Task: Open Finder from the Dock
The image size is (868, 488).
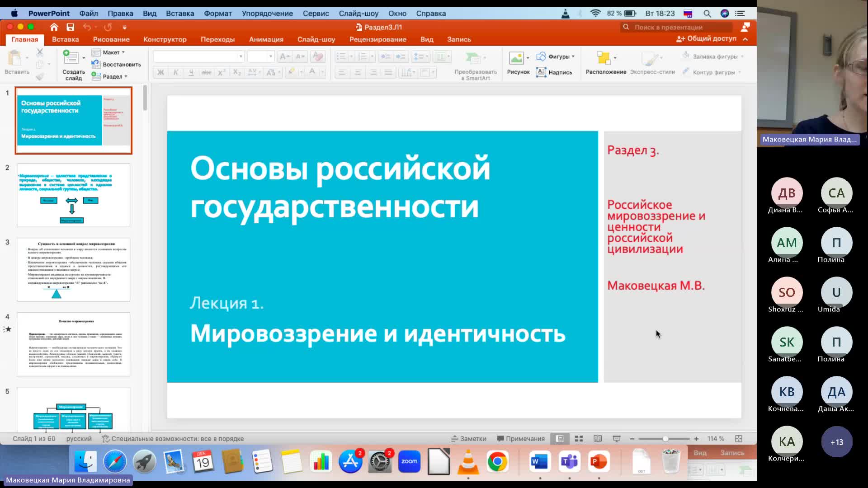Action: click(85, 462)
